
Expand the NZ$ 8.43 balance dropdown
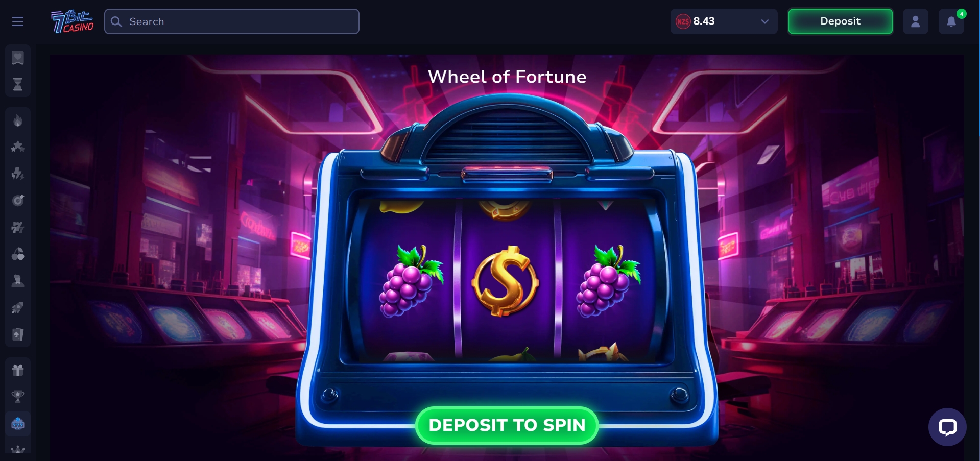(x=724, y=21)
